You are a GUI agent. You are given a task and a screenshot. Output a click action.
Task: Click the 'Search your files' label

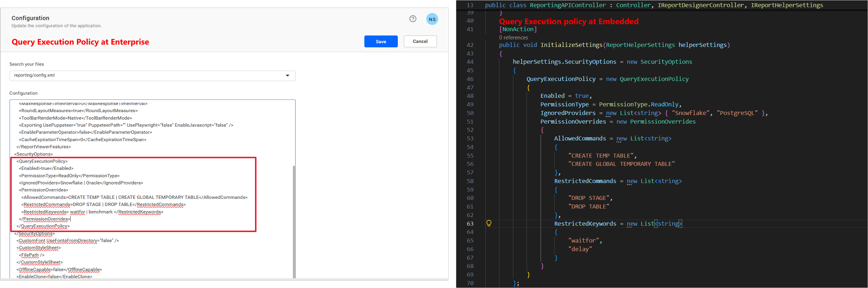27,64
